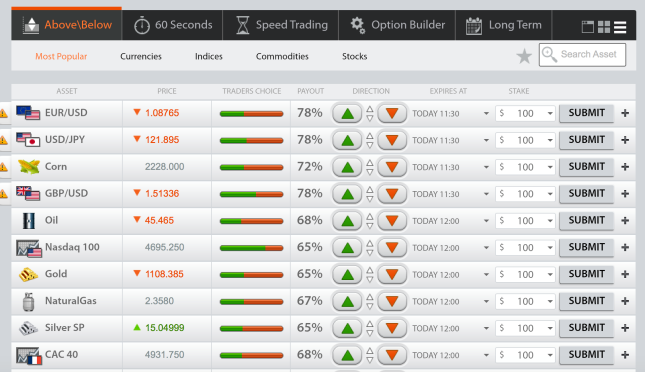Show the Commodities asset category
Screen dimensions: 645x372
[x=282, y=56]
